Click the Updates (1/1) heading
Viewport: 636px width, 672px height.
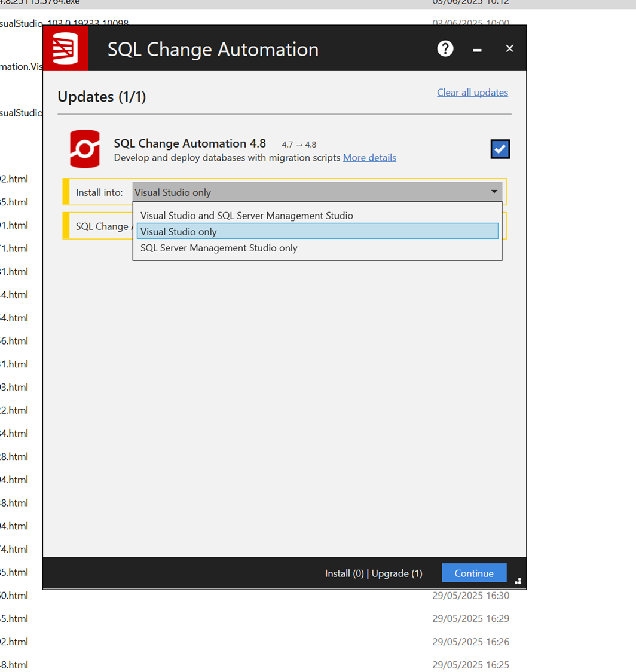(x=102, y=96)
